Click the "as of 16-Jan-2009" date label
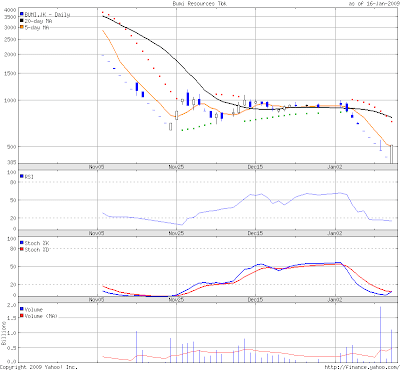Screen dimensions: 400x370 [374, 4]
